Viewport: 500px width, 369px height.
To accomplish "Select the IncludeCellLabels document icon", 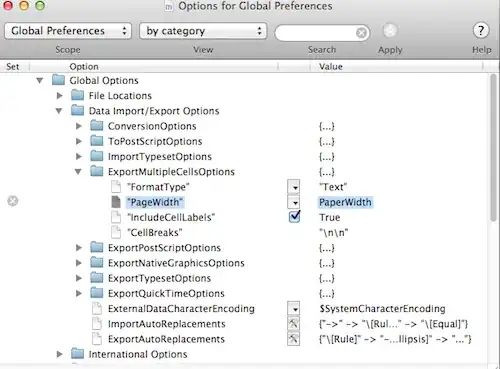I will (x=116, y=217).
